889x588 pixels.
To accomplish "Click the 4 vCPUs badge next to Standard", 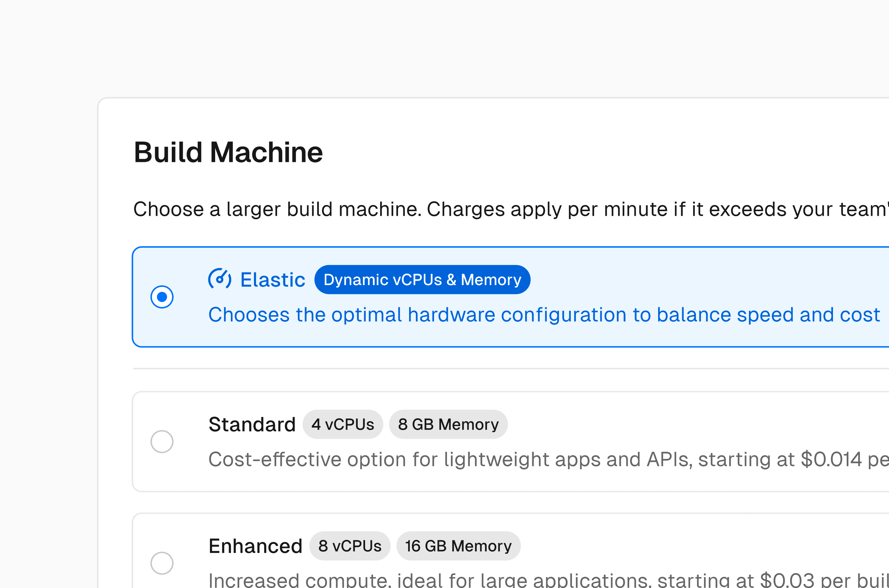I will pyautogui.click(x=343, y=424).
